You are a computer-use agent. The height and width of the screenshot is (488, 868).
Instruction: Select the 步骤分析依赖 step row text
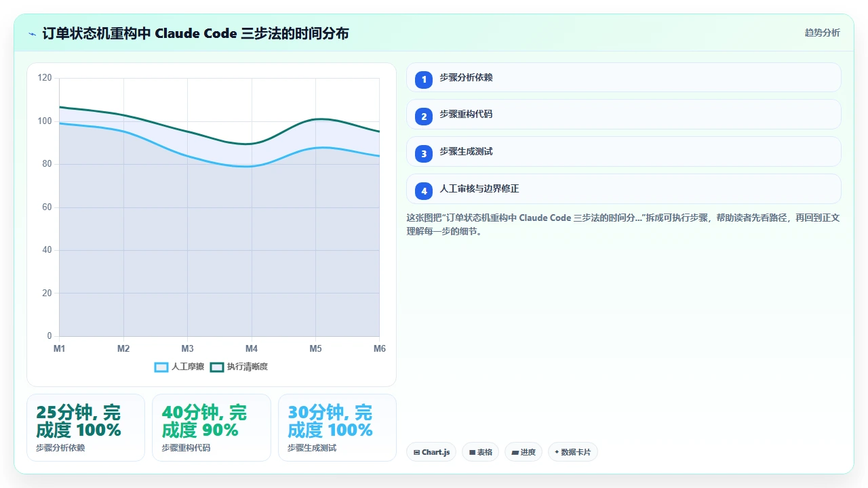pos(466,77)
